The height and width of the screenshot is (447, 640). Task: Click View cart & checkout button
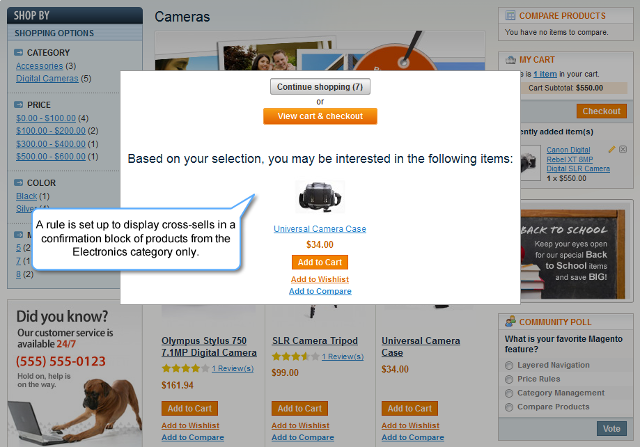[x=320, y=116]
